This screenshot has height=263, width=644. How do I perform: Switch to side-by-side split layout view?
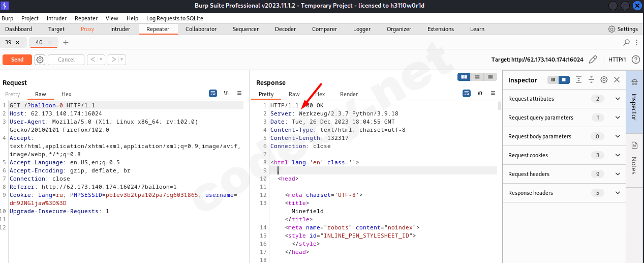click(x=464, y=77)
